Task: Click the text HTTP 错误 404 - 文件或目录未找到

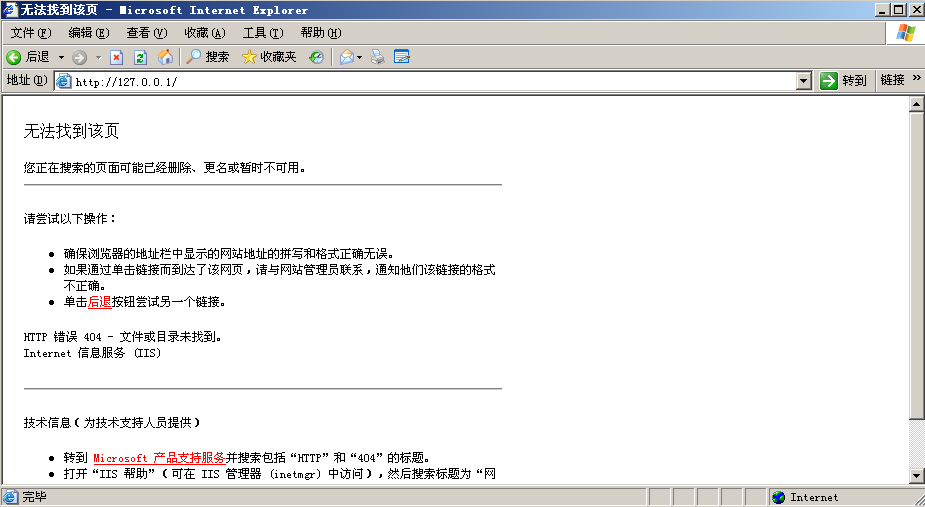Action: (122, 337)
